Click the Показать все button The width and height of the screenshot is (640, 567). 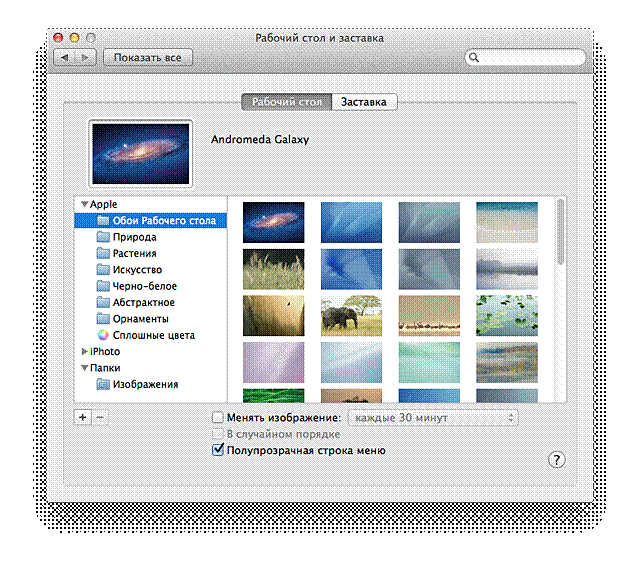click(148, 58)
